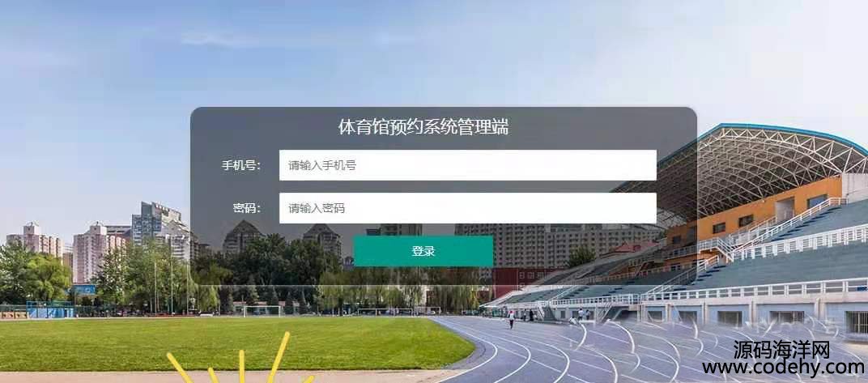The image size is (868, 383).
Task: Open the www.codehy.com watermark link
Action: click(x=784, y=367)
